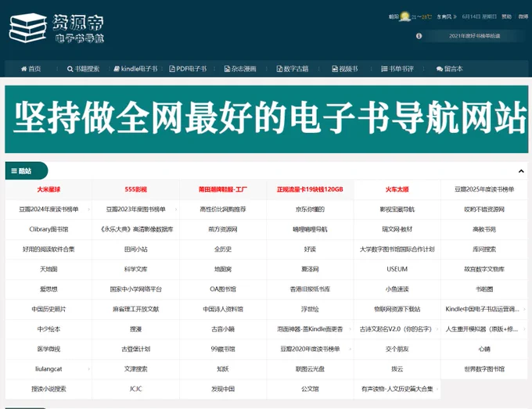Click the book icon beside kindle电子书
Screen dimensions: 532x409
[117, 69]
